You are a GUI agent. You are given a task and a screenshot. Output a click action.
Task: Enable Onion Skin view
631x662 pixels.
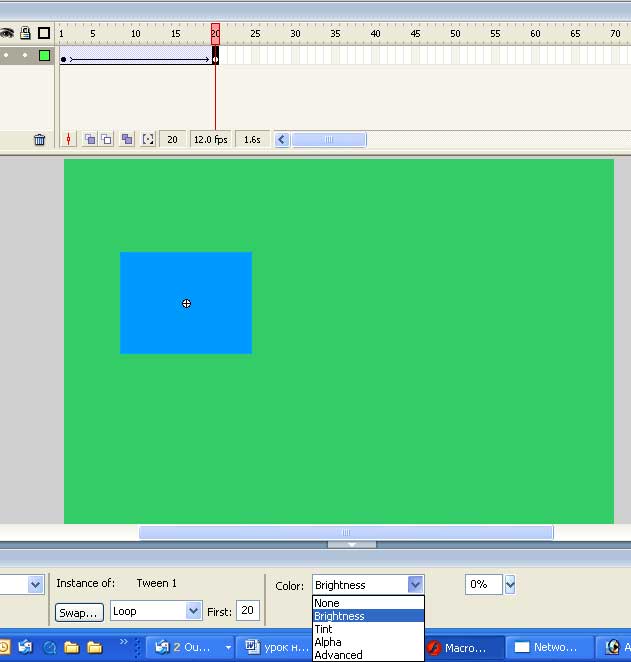pos(89,140)
